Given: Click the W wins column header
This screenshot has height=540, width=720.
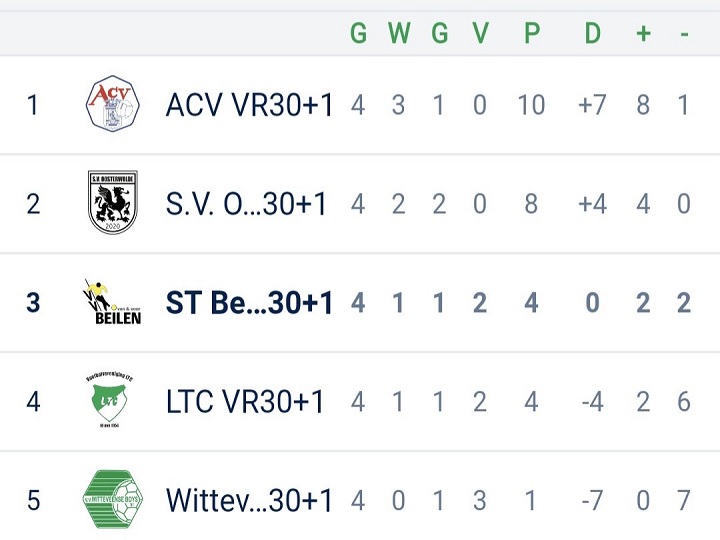Looking at the screenshot, I should tap(399, 33).
